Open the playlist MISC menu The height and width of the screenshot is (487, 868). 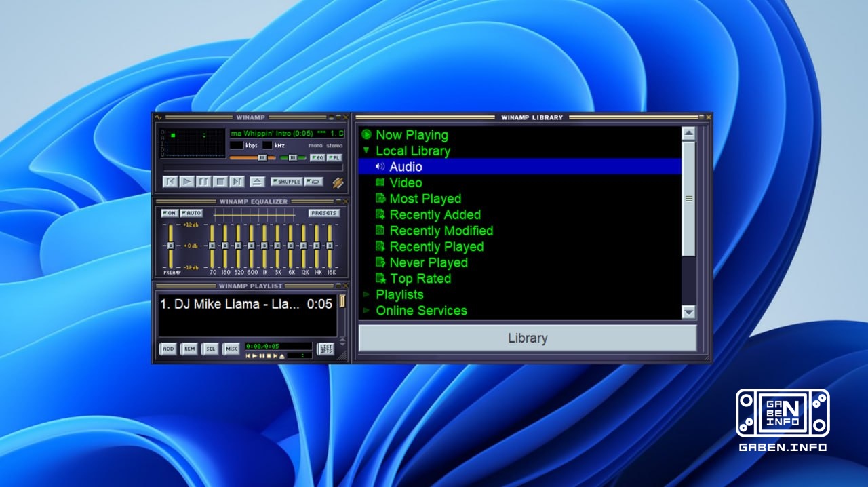click(231, 349)
